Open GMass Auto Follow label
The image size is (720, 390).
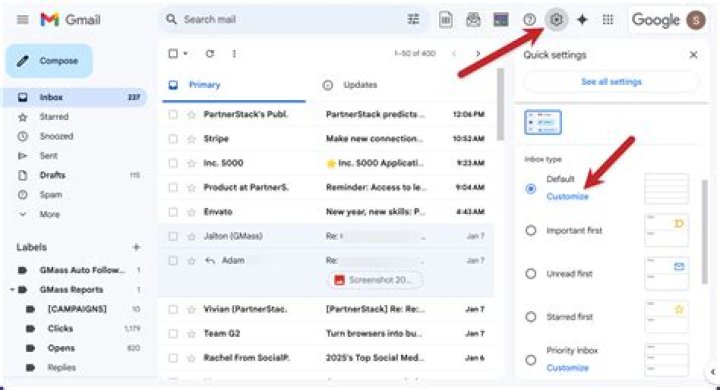coord(82,270)
